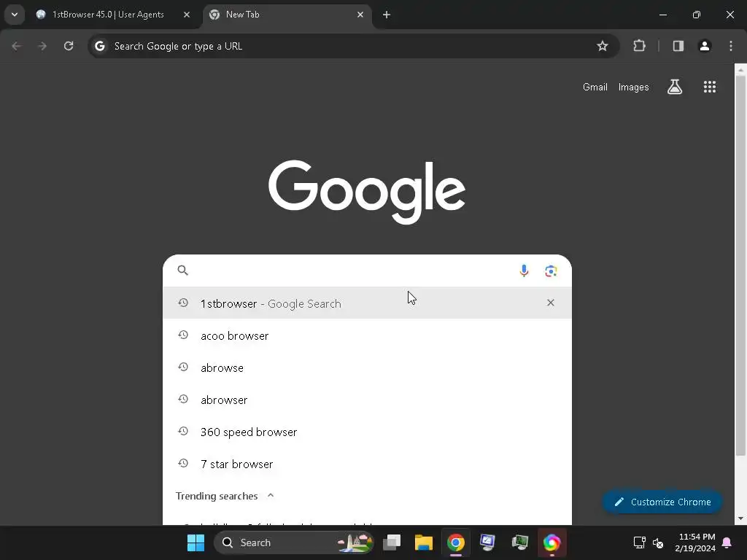Open a new tab with the plus button
747x560 pixels.
(387, 15)
